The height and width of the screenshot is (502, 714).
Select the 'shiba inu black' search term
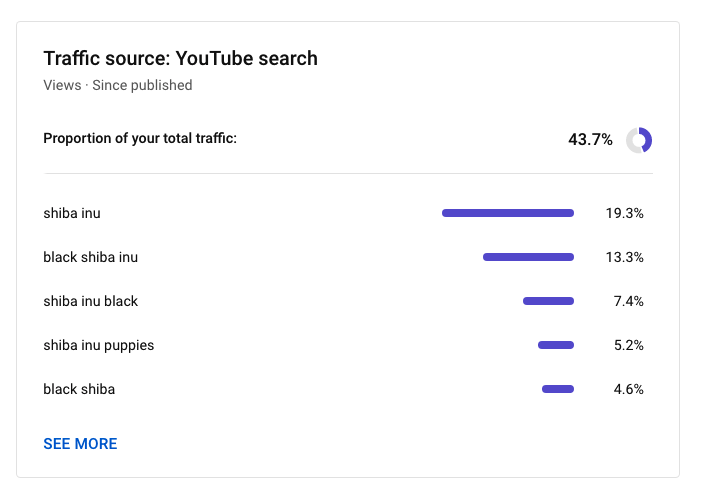[x=91, y=301]
